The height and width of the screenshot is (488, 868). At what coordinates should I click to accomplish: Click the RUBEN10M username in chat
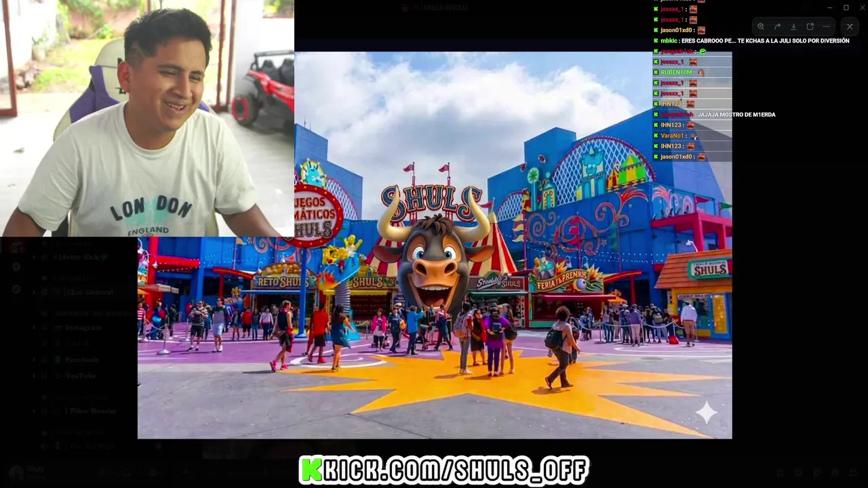(676, 73)
